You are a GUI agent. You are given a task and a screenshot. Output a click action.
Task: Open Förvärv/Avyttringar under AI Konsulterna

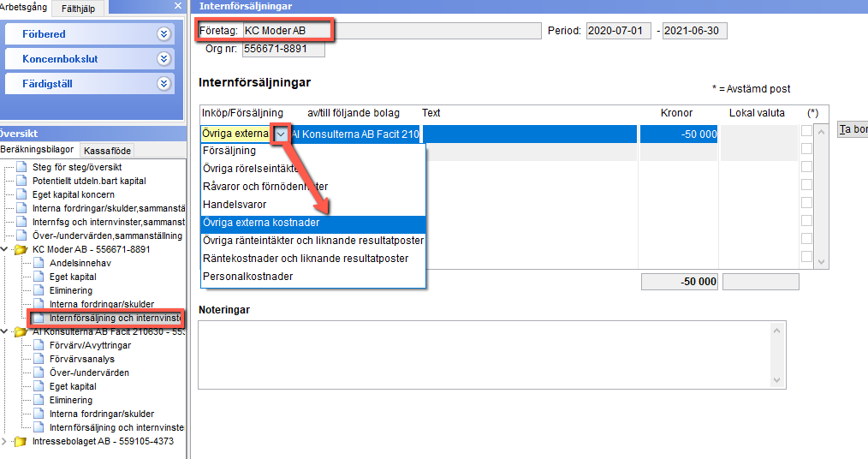(x=90, y=345)
